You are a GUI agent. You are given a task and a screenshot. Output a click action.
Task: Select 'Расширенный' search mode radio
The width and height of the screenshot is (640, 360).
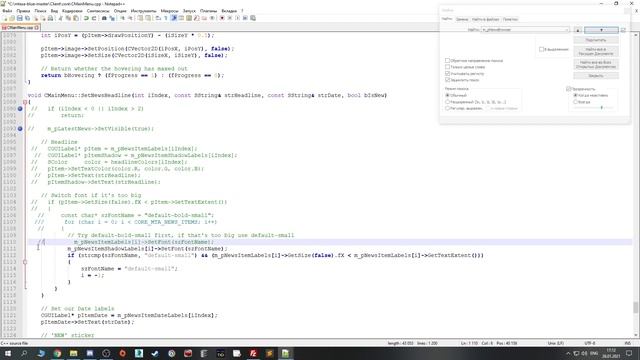tap(447, 102)
